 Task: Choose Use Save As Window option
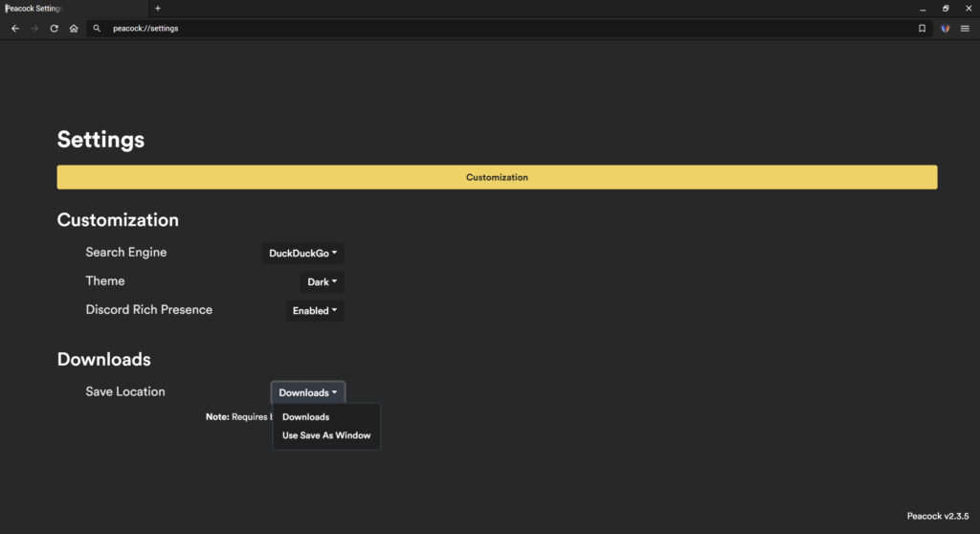[x=326, y=435]
